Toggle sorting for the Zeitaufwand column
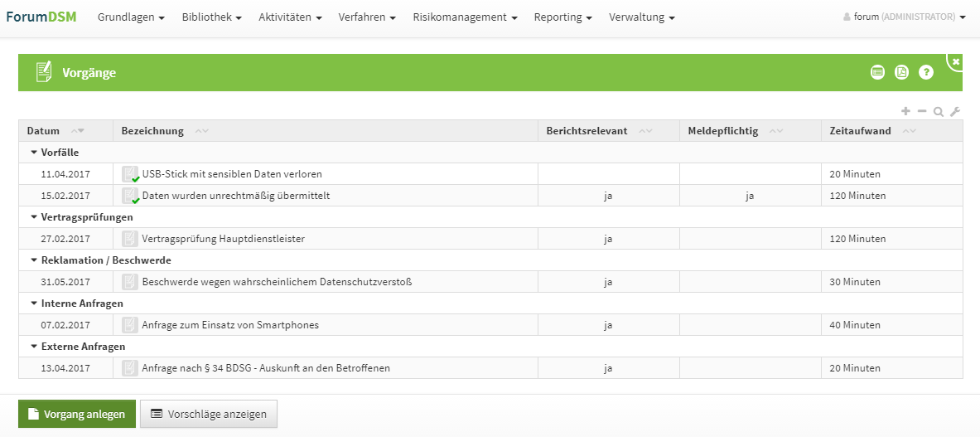 click(x=910, y=131)
